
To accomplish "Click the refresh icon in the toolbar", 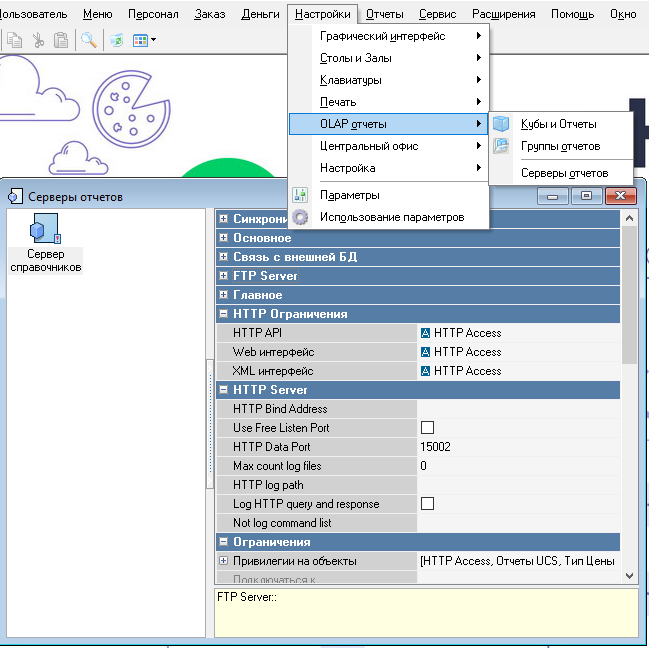I will click(117, 40).
